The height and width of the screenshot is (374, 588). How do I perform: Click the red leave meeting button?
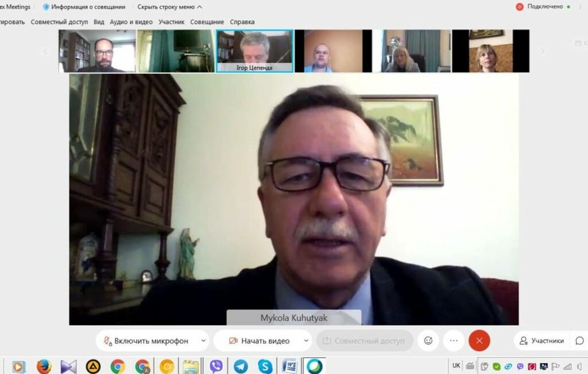point(479,341)
